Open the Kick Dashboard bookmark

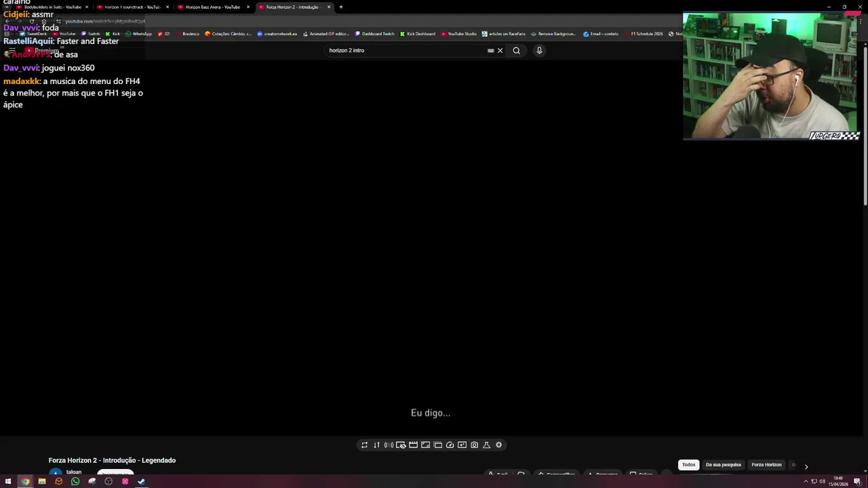pos(418,34)
